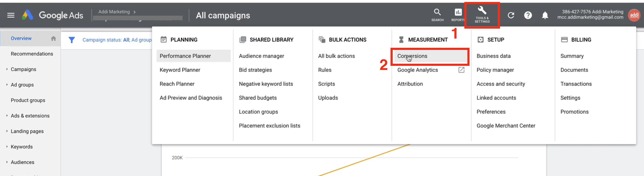Screen dimensions: 644x176
Task: Open Billing Transactions
Action: [576, 84]
